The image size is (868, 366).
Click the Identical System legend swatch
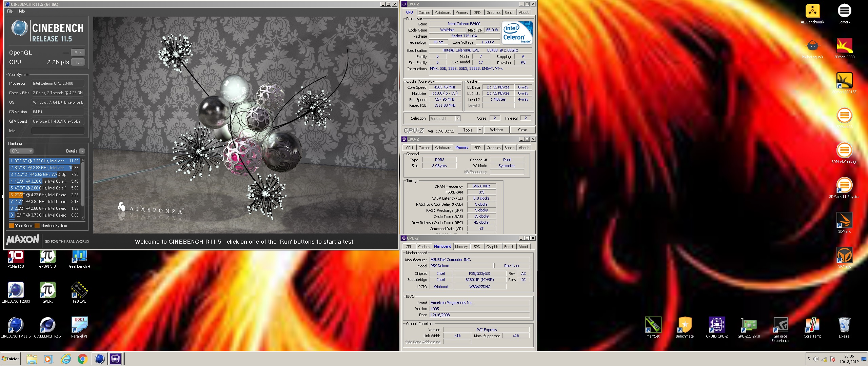tap(37, 226)
